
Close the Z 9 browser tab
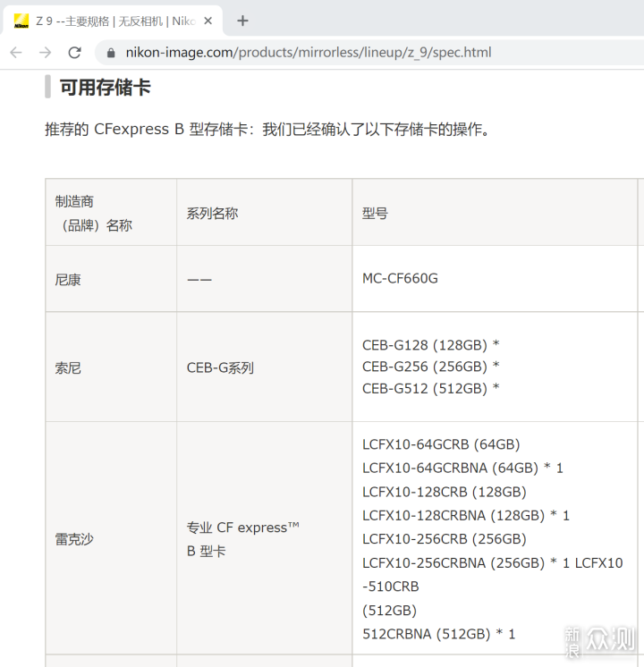(208, 21)
